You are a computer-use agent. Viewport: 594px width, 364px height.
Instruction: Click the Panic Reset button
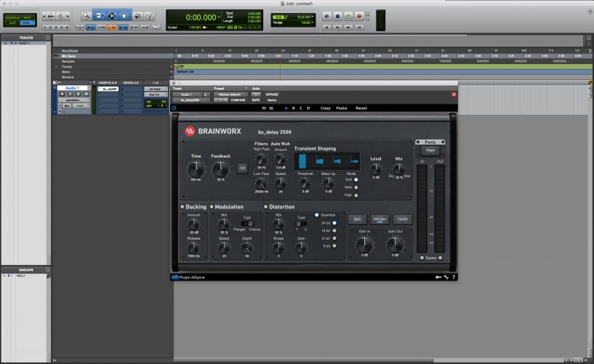pyautogui.click(x=430, y=150)
